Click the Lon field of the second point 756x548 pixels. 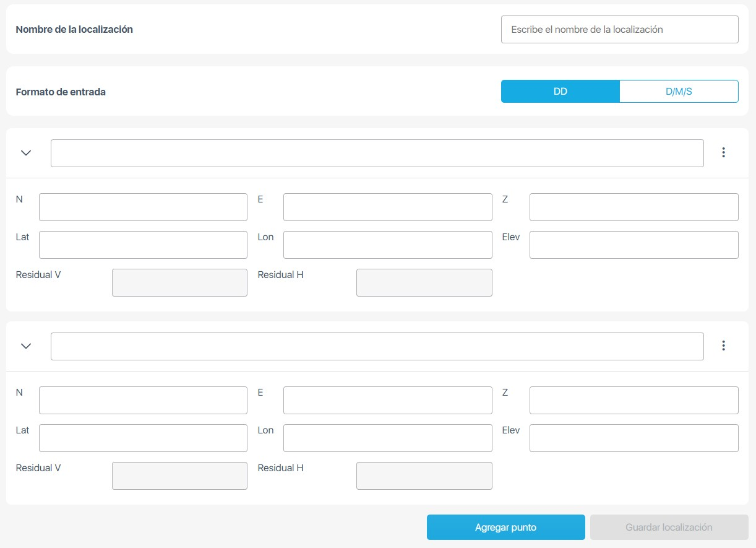point(387,438)
